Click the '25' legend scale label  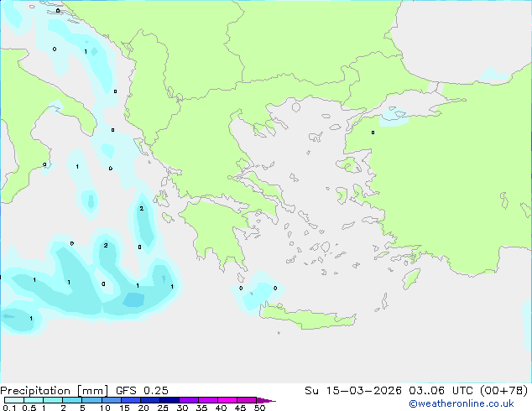tap(163, 408)
